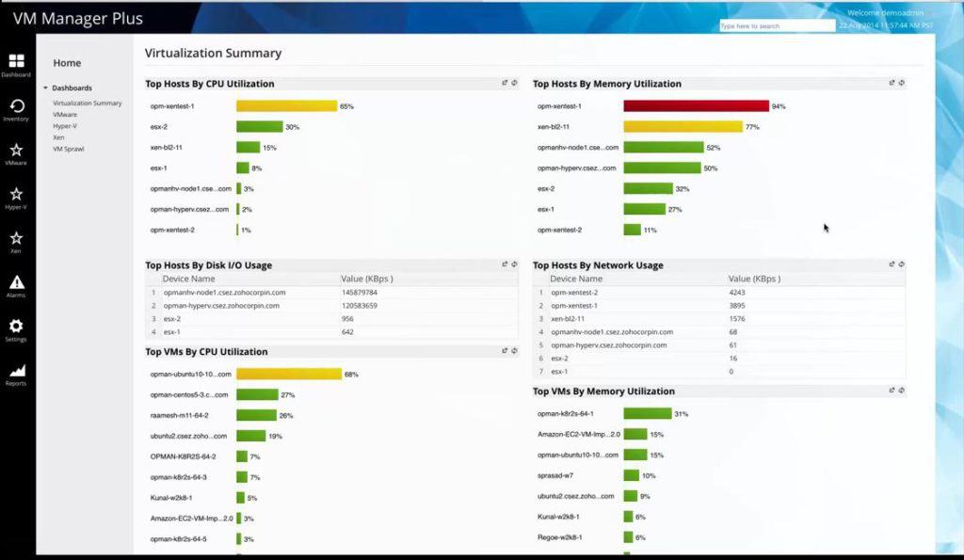Pop out the Top Hosts By CPU Utilization widget
The height and width of the screenshot is (560, 964).
[505, 83]
